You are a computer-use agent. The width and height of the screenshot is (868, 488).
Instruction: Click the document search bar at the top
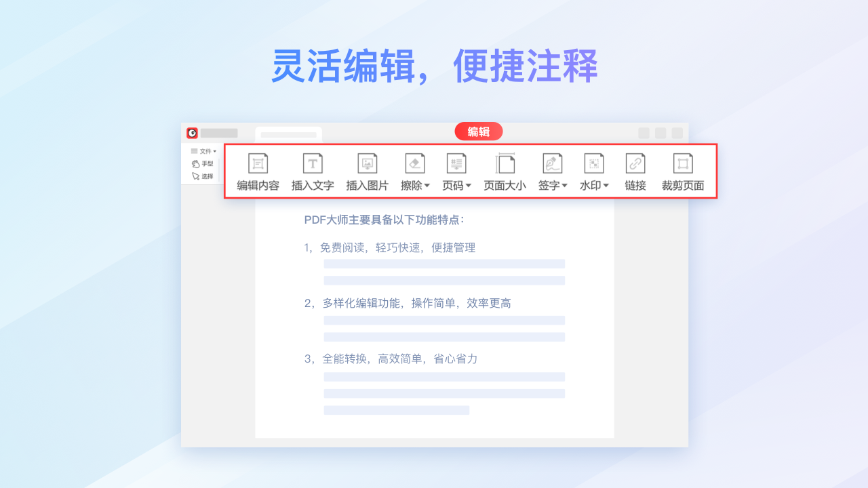pos(288,134)
